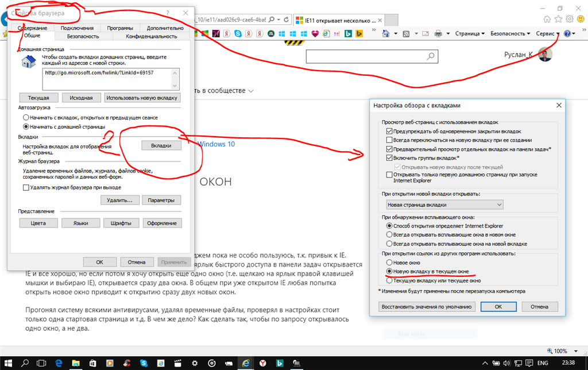Screen dimensions: 588x370
Task: Switch to the Подключения tab
Action: pos(77,28)
